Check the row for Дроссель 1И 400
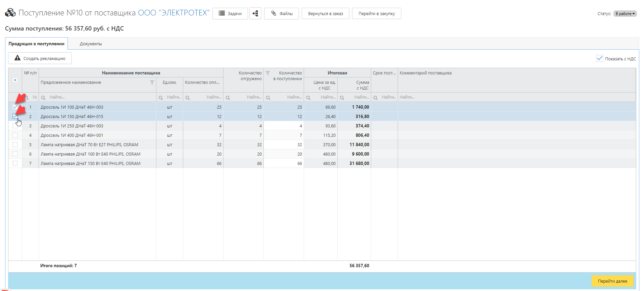 coord(15,135)
